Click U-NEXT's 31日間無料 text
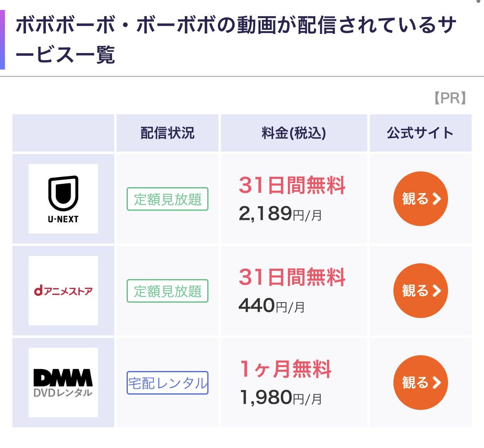484x448 pixels. [x=292, y=185]
